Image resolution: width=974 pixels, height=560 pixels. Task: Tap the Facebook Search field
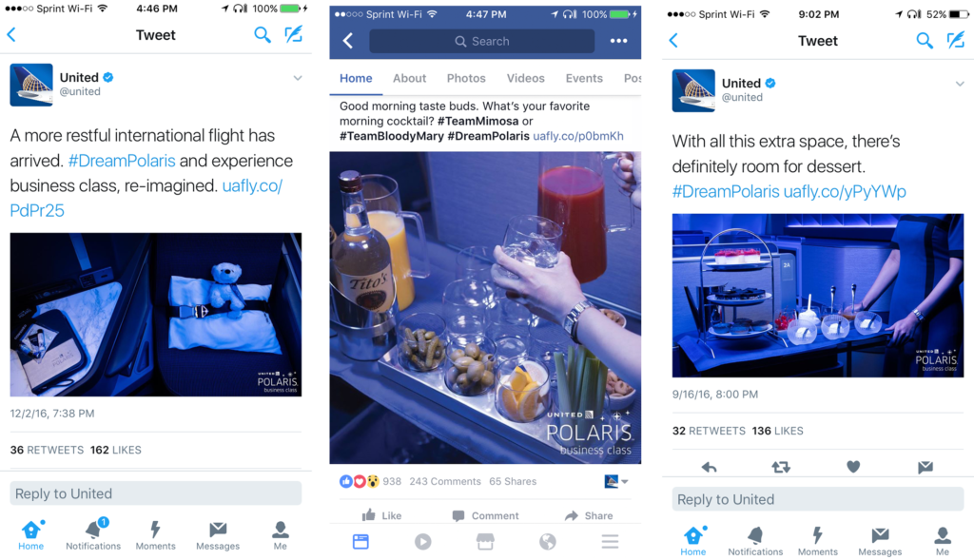pos(481,41)
